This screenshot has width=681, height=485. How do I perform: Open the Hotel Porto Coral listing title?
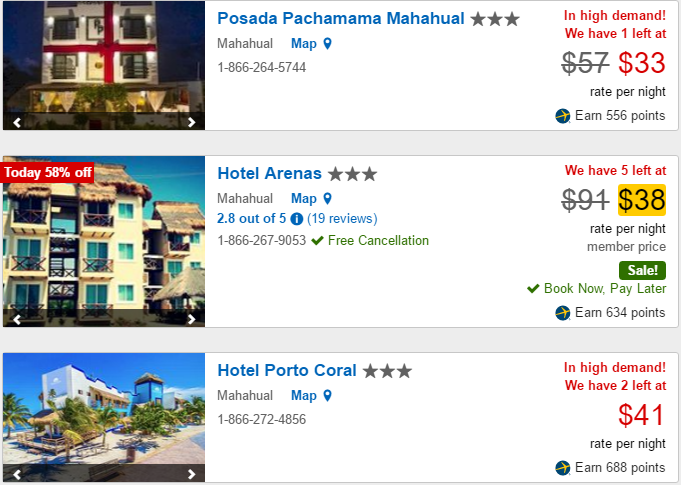pos(286,371)
